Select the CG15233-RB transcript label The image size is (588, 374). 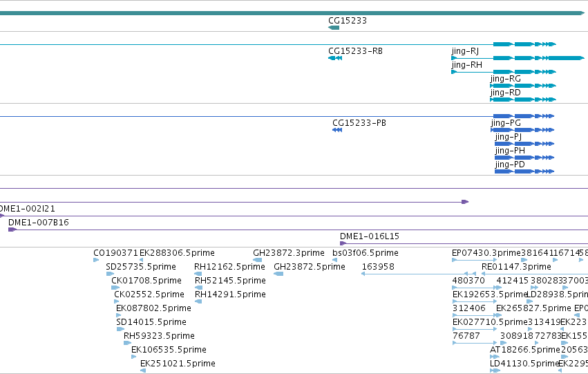coord(355,51)
